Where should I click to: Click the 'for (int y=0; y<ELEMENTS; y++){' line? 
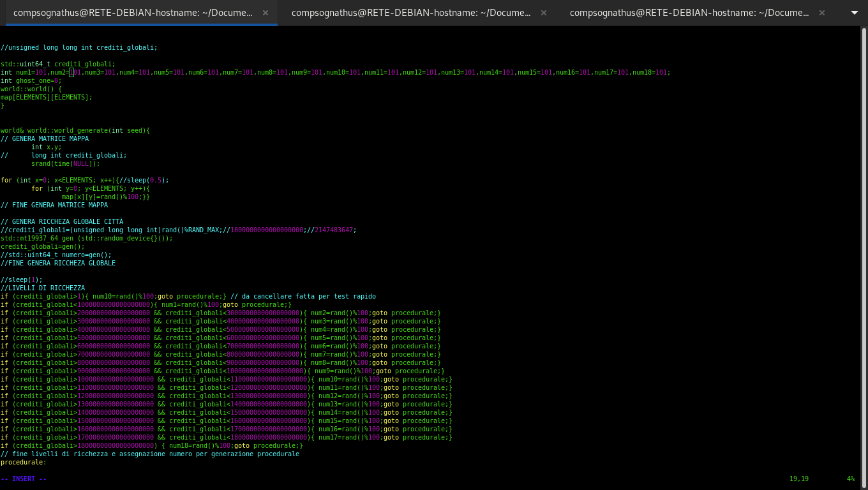91,188
